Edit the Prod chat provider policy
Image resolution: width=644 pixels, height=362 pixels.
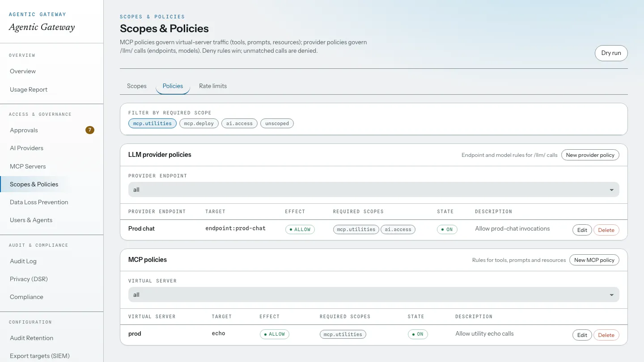pos(582,230)
